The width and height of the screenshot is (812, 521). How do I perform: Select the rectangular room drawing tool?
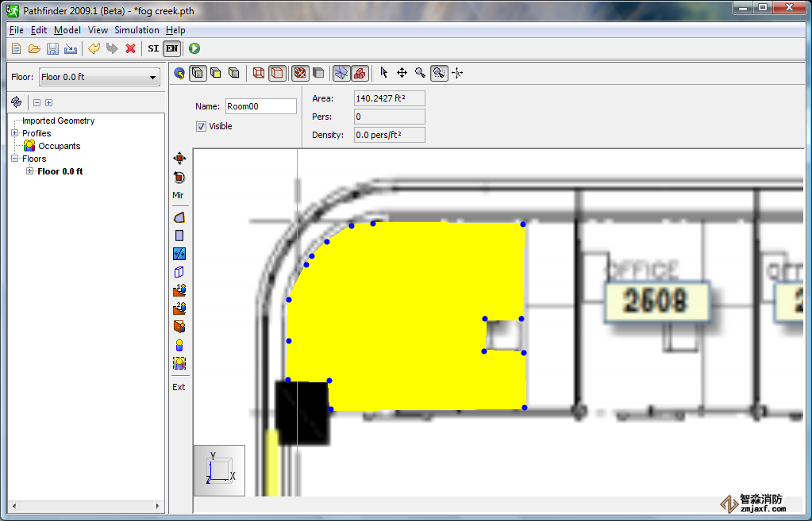(x=179, y=236)
